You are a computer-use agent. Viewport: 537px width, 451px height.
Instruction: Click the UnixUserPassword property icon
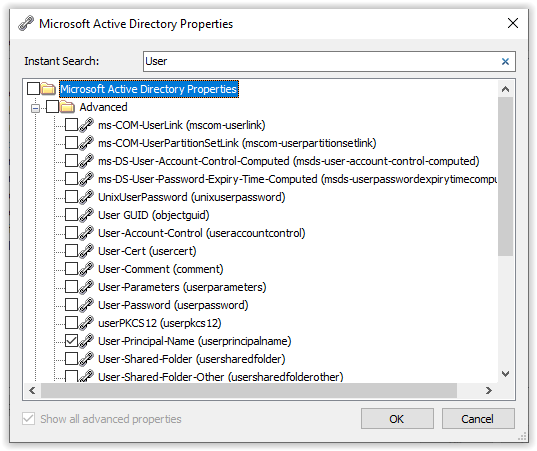(86, 197)
